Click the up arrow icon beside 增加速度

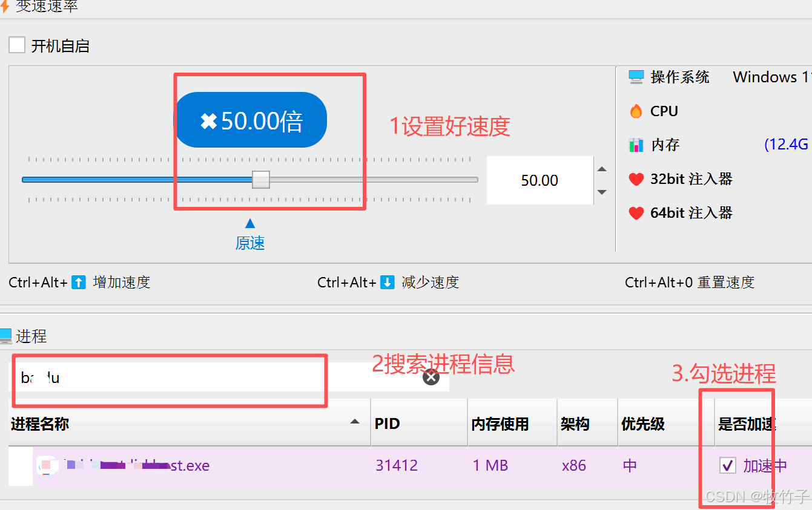coord(79,282)
